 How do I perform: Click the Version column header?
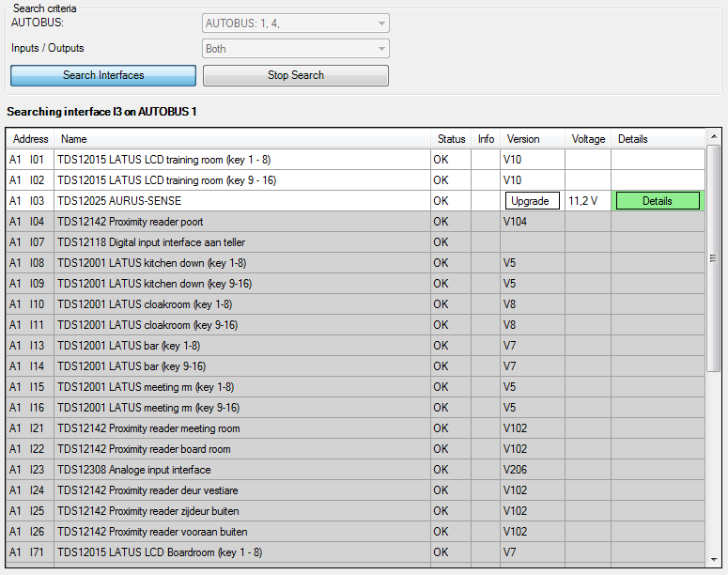(523, 139)
